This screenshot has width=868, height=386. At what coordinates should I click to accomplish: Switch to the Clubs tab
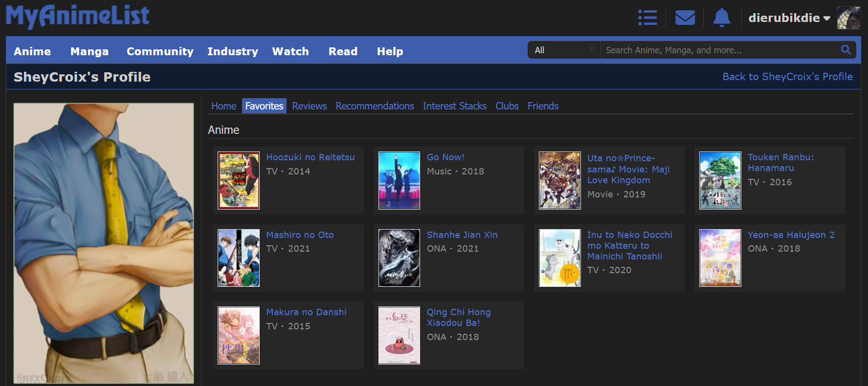[x=507, y=106]
